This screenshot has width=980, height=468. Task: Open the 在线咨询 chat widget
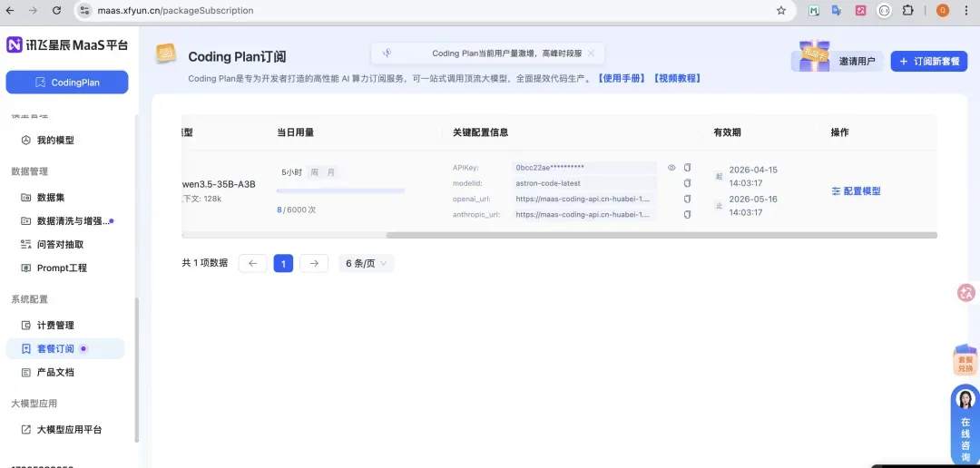[965, 424]
